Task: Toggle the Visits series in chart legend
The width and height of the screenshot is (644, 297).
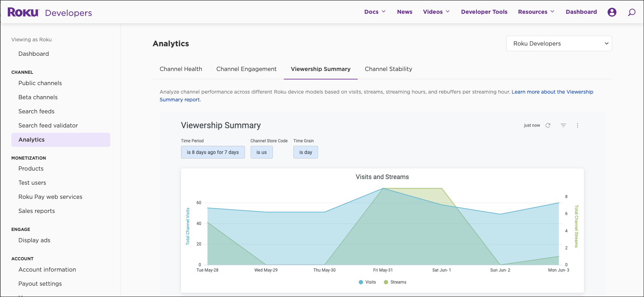Action: pos(367,282)
